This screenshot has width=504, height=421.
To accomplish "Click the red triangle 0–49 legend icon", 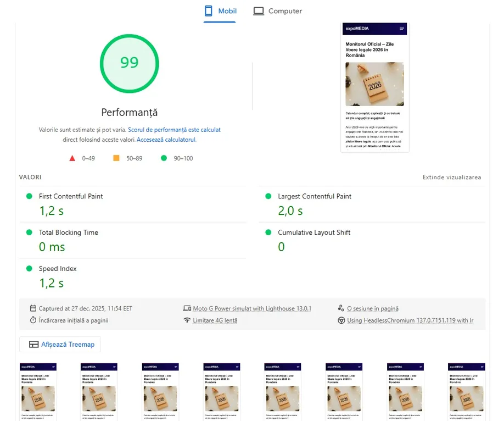I will [x=72, y=158].
